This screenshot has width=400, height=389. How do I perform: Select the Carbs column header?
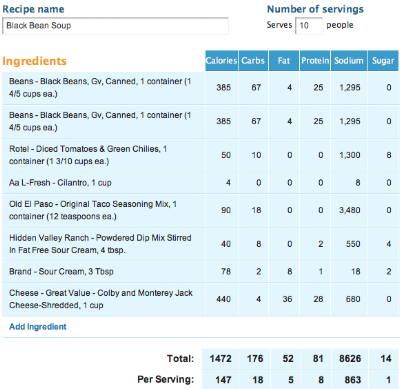point(253,61)
